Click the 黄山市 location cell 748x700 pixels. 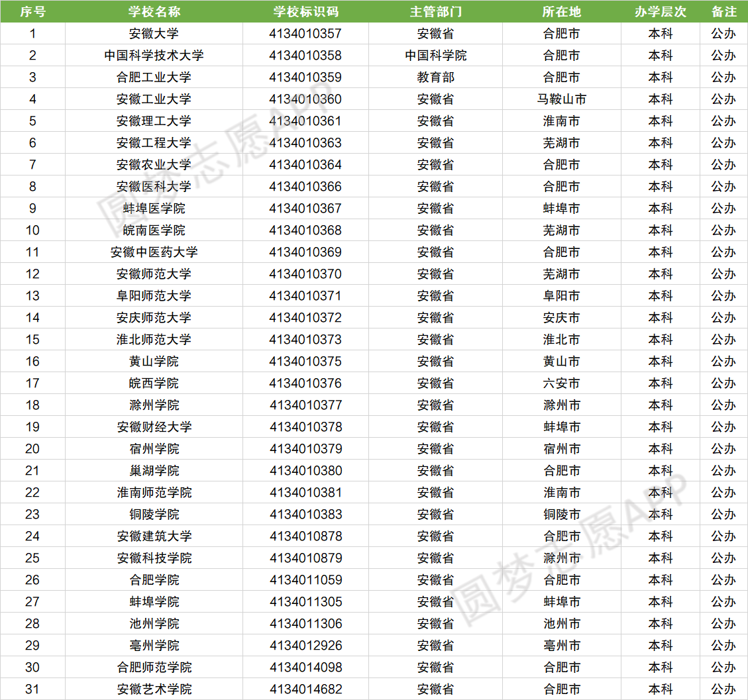561,362
